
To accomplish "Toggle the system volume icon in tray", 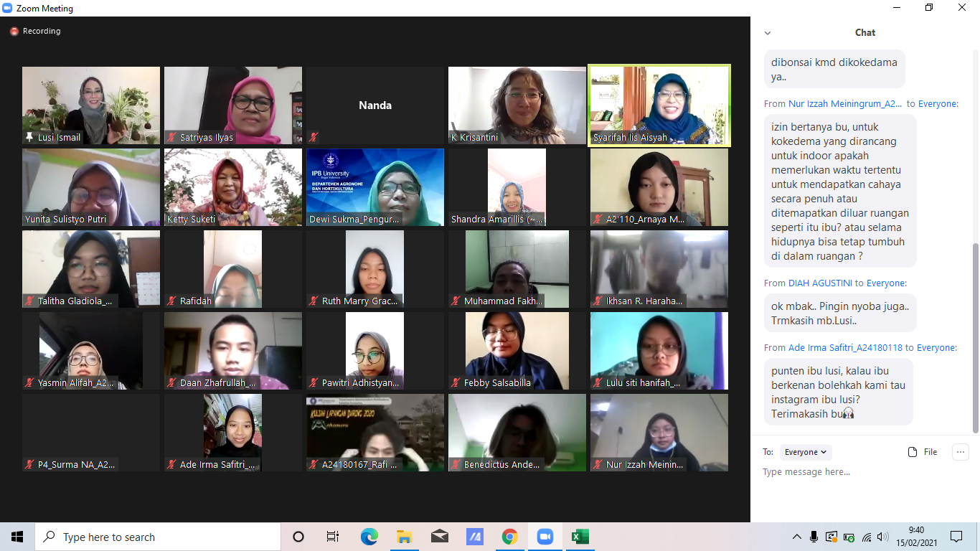I will 882,537.
